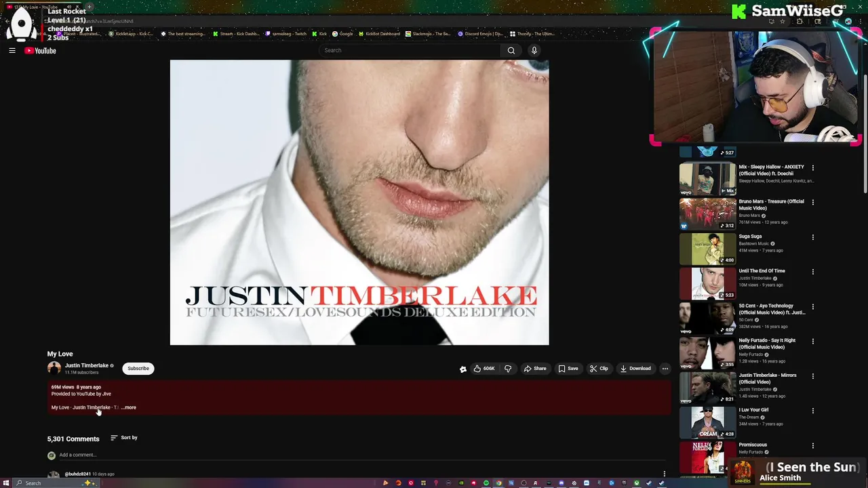Go to YouTube home via logo

40,51
